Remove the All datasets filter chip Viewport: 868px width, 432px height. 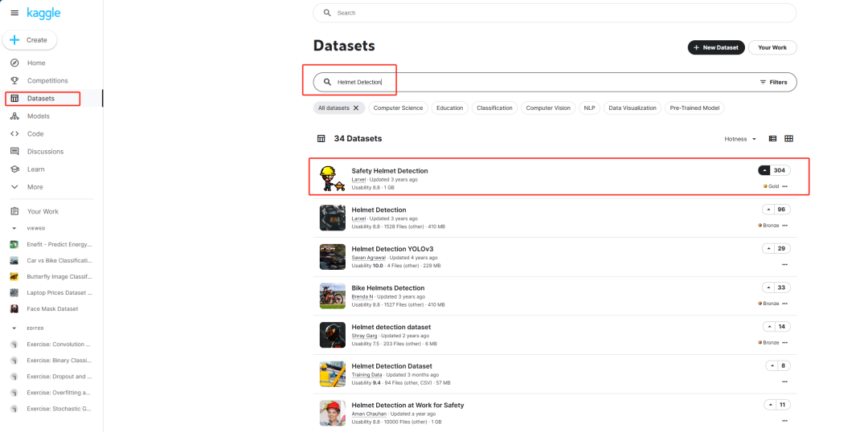point(356,108)
